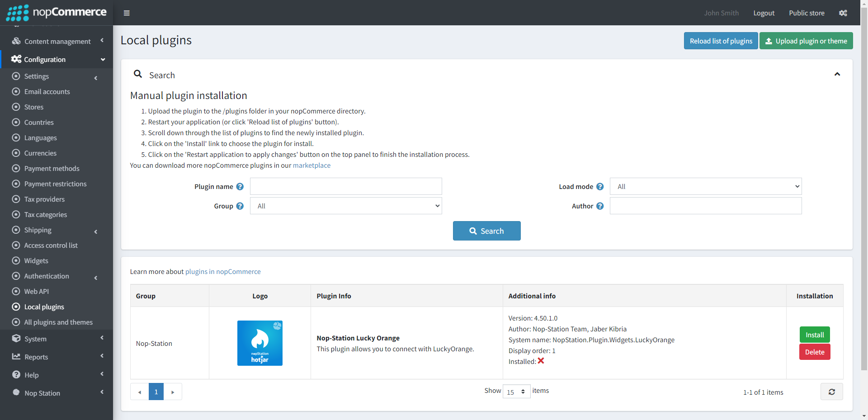Viewport: 868px width, 420px height.
Task: Click the refresh icon below the plugins table
Action: 831,392
